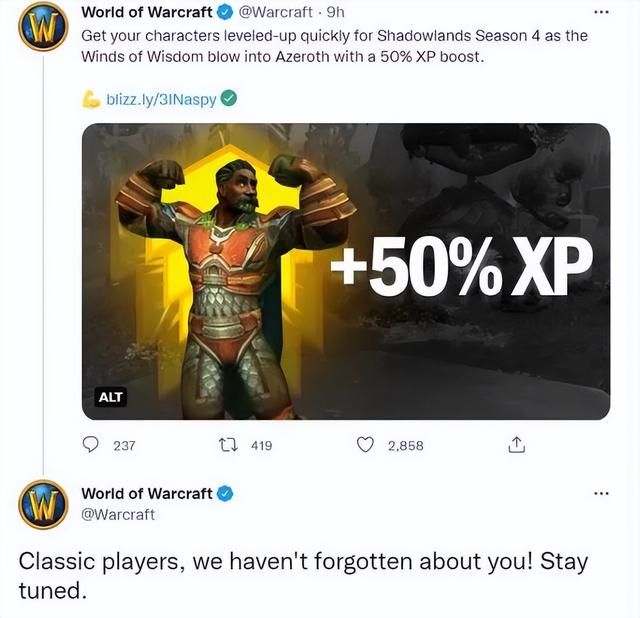This screenshot has width=640, height=618.
Task: Open three-dot menu on second tweet
Action: (601, 494)
